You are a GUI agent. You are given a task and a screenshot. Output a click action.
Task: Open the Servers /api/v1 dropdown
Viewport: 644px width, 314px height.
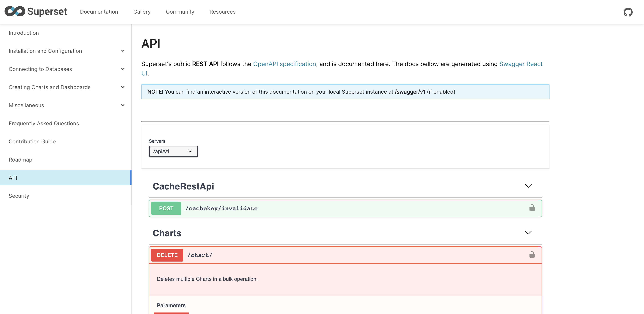[x=173, y=151]
